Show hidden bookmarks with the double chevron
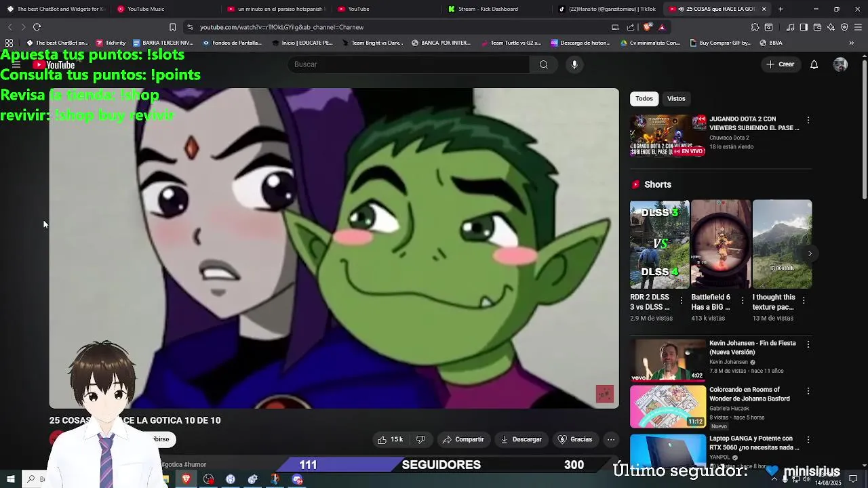This screenshot has height=488, width=868. click(852, 43)
